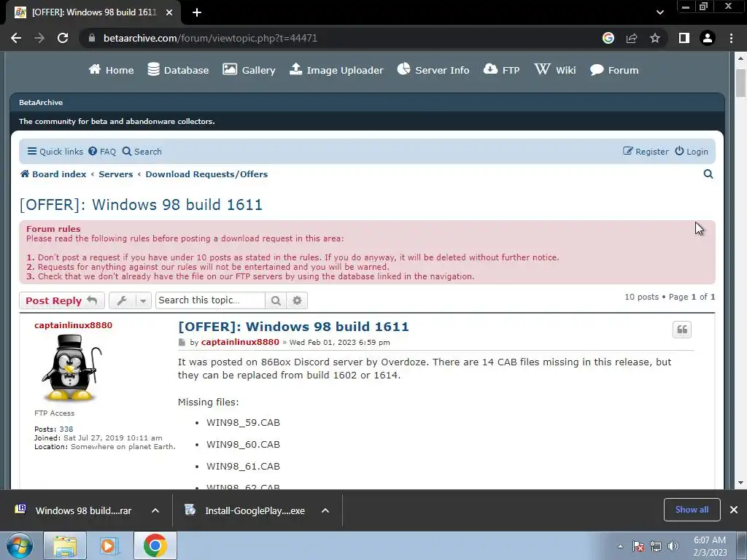Open the Wiki page

tap(555, 70)
